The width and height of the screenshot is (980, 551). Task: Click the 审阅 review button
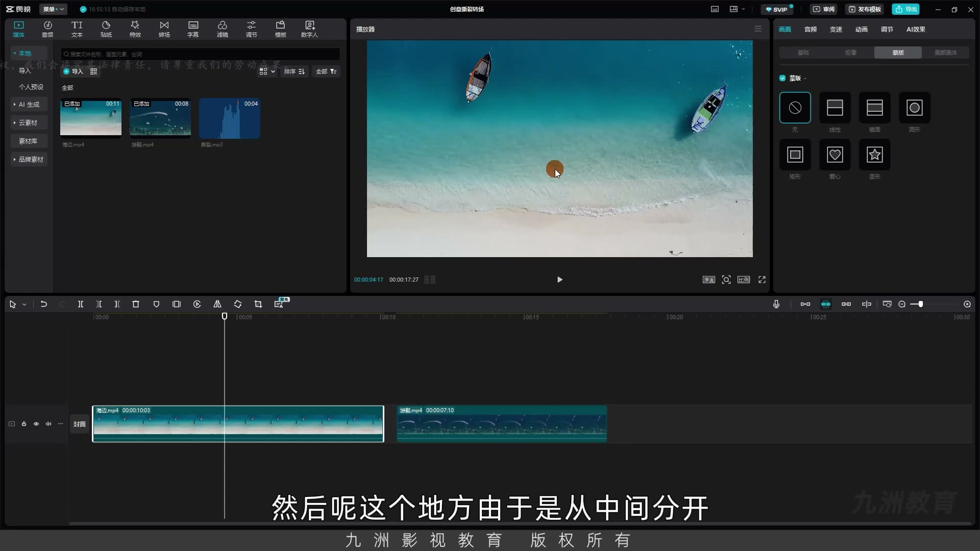click(x=824, y=9)
